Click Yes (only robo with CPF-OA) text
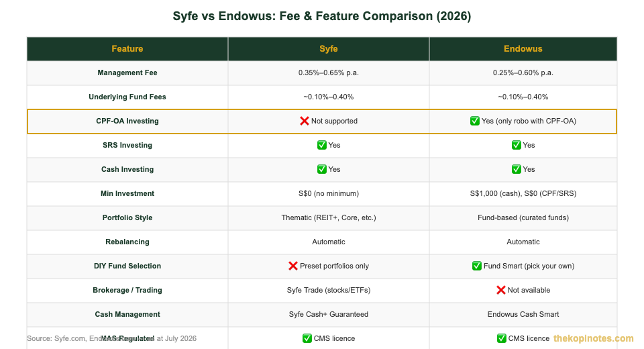 pyautogui.click(x=529, y=121)
